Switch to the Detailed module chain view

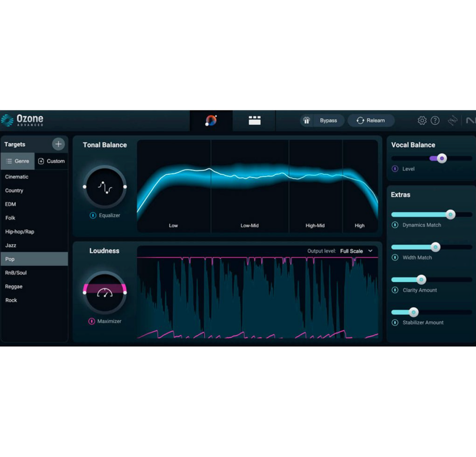pyautogui.click(x=254, y=120)
